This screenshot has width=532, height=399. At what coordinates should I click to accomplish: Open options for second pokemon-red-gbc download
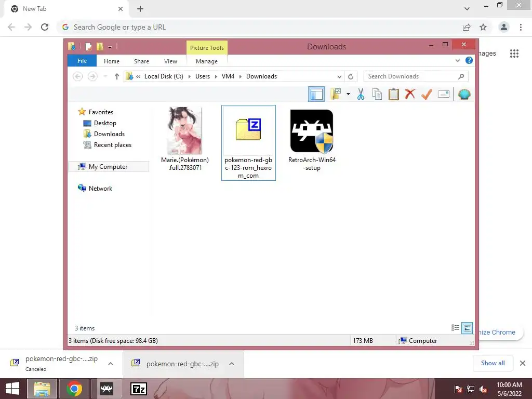coord(232,364)
